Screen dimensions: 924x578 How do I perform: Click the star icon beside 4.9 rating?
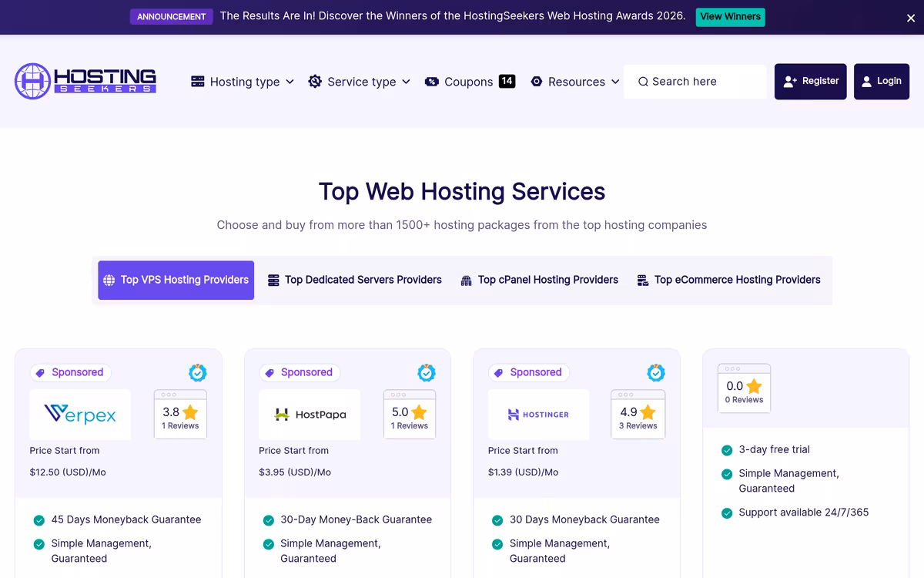pyautogui.click(x=648, y=412)
